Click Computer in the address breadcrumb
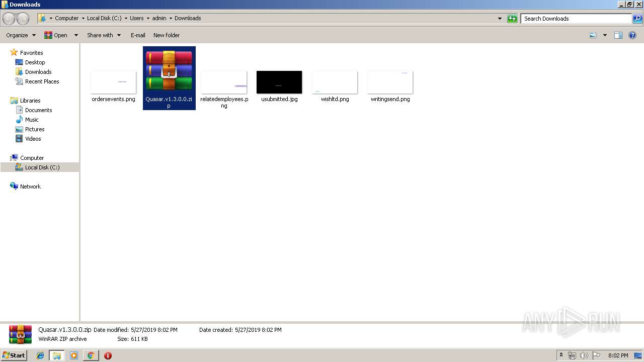 click(67, 18)
